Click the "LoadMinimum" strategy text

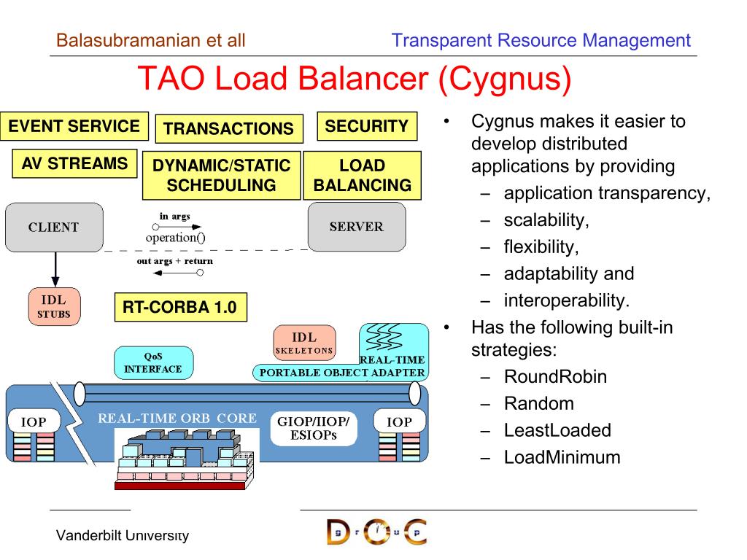[562, 458]
